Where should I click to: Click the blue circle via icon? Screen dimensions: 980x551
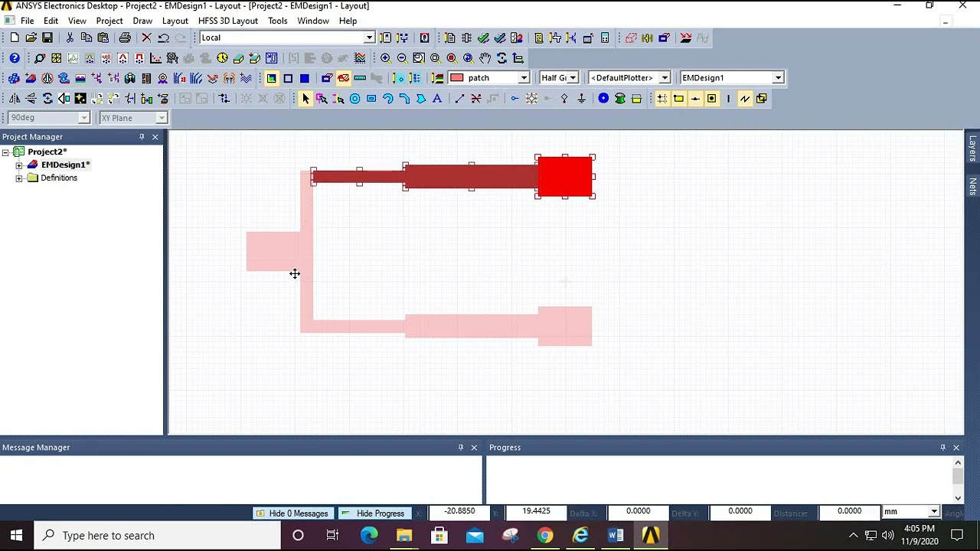click(x=603, y=99)
